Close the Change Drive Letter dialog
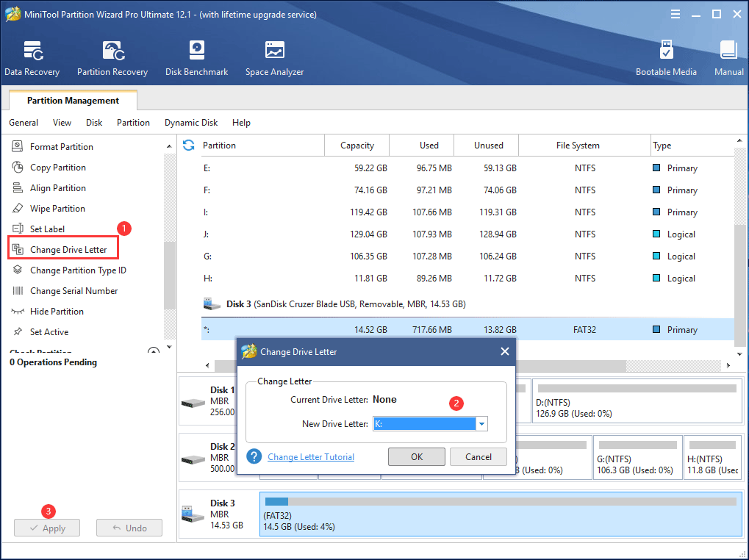This screenshot has height=560, width=749. (504, 351)
